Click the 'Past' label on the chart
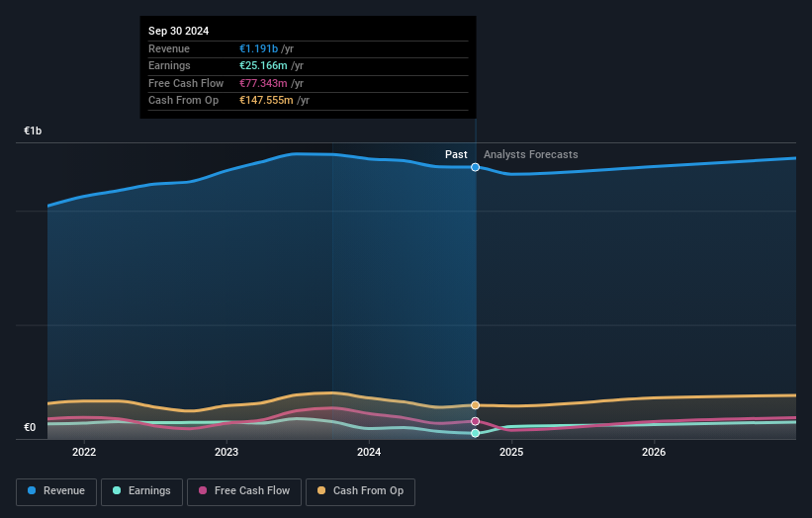 point(456,155)
